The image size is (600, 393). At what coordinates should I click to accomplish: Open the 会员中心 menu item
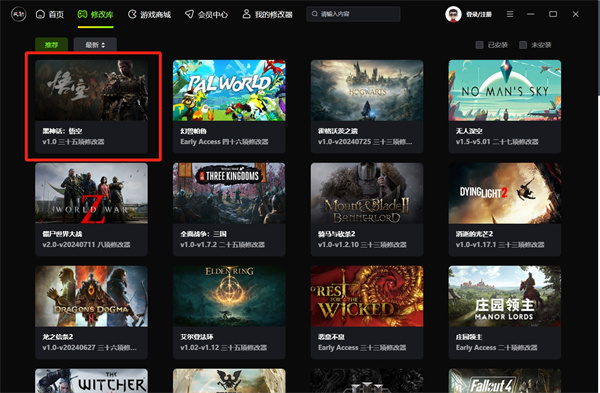point(206,15)
